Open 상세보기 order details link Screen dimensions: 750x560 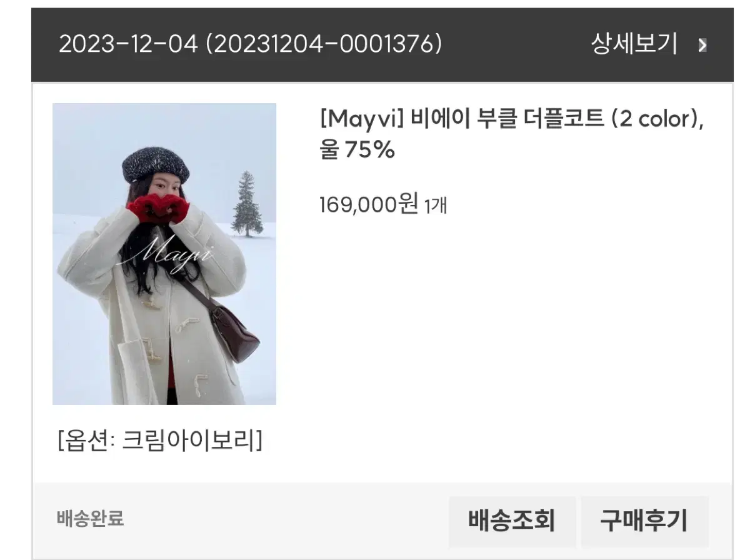coord(634,44)
